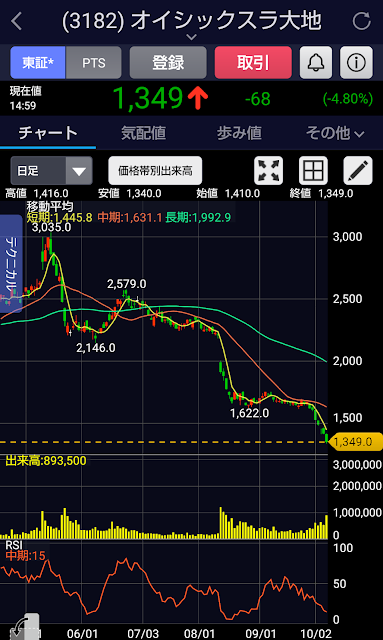Tap the 始値 1,410.0 value
The height and width of the screenshot is (640, 383).
tap(228, 193)
